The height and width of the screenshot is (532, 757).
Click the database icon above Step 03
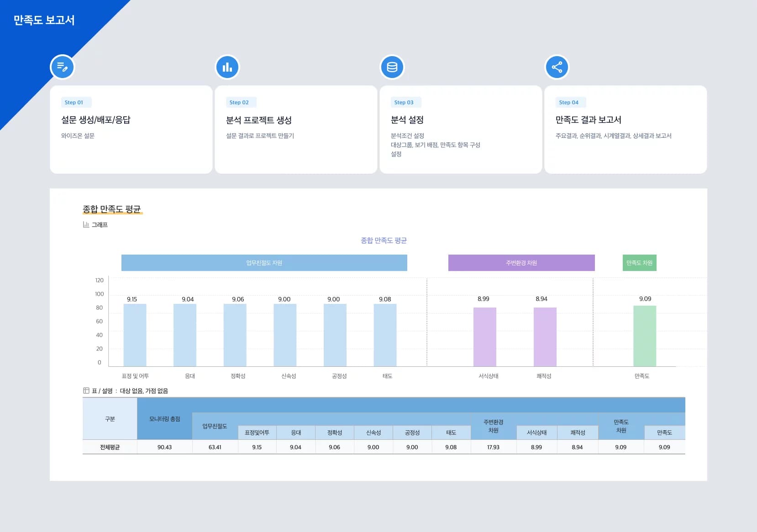(392, 67)
